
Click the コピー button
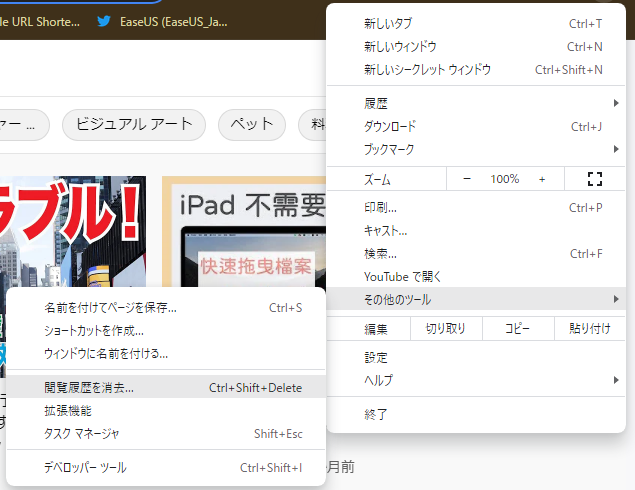(517, 328)
